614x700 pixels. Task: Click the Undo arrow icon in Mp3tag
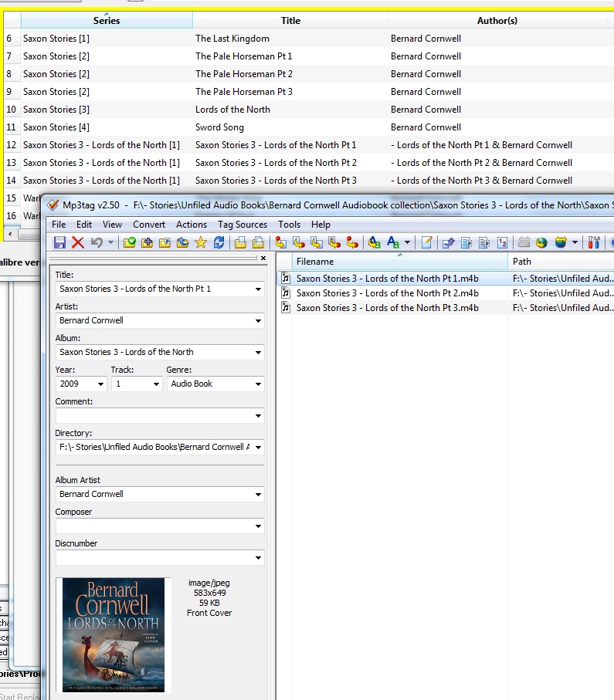[97, 242]
